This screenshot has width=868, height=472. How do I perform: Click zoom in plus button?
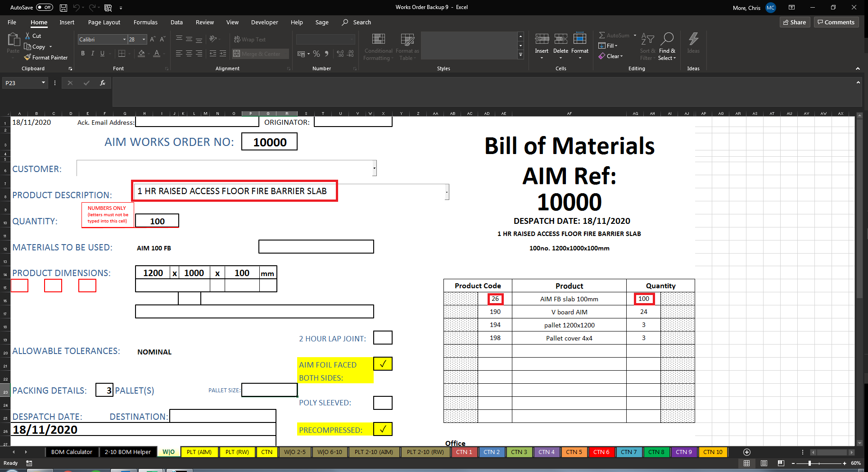click(844, 463)
